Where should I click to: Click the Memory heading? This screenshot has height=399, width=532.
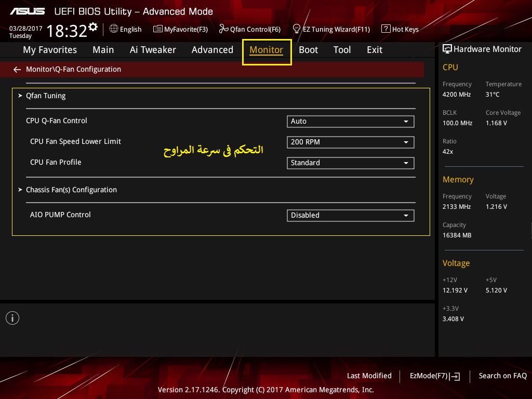click(458, 179)
